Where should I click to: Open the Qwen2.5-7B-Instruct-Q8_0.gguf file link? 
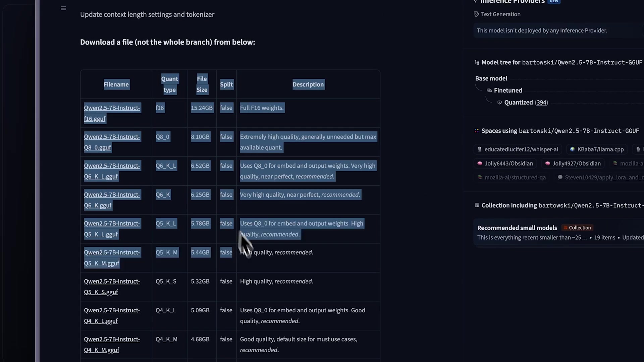tap(112, 142)
